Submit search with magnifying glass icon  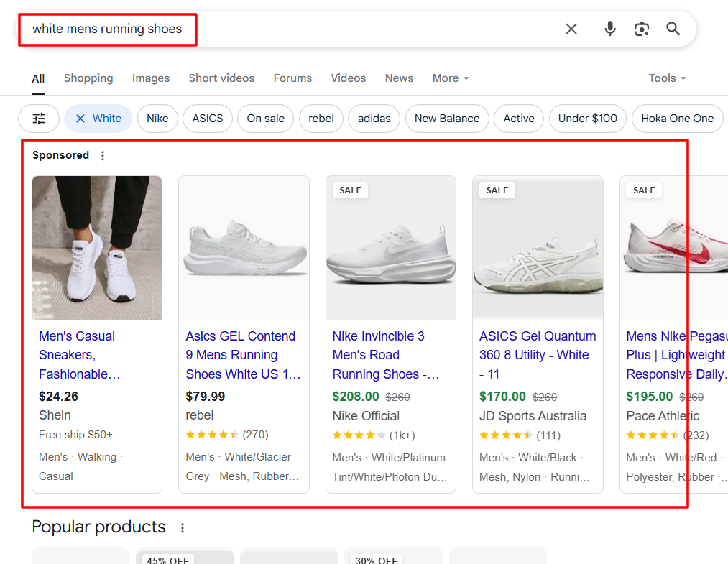(x=673, y=29)
